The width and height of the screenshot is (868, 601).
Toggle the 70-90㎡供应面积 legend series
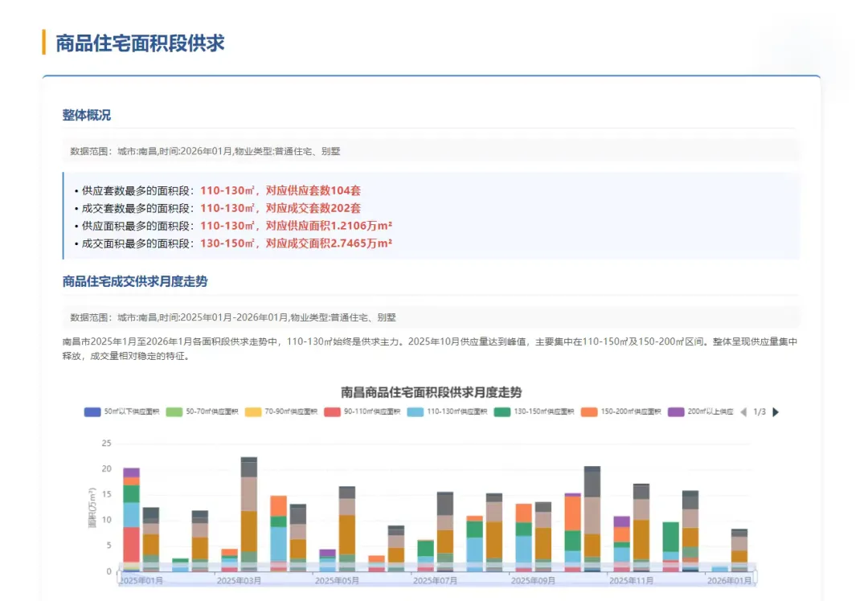click(280, 411)
